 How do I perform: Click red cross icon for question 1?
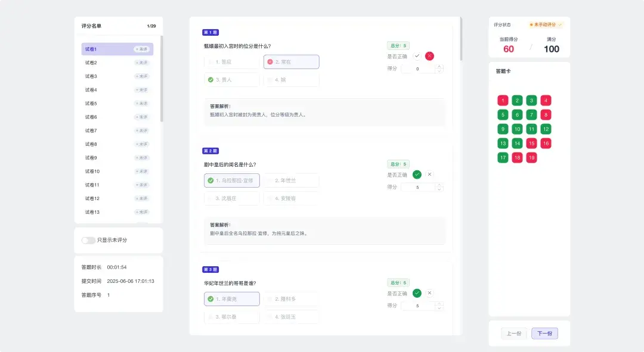click(x=429, y=56)
